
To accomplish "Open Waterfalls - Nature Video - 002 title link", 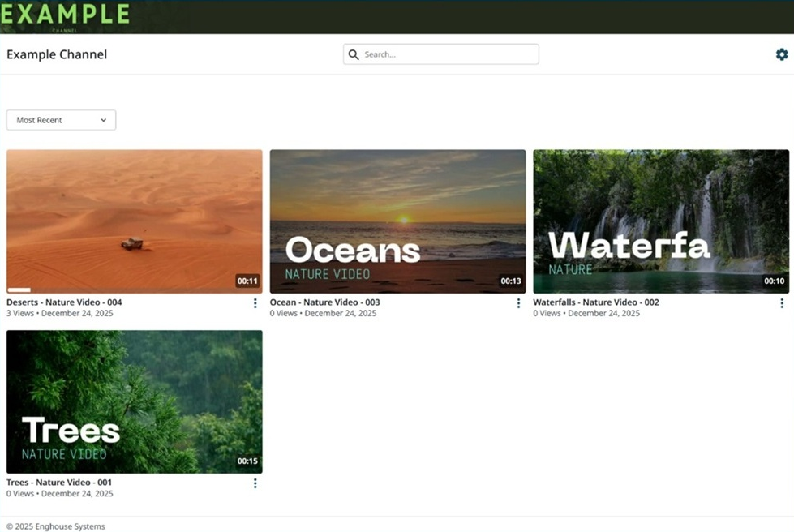I will coord(596,302).
